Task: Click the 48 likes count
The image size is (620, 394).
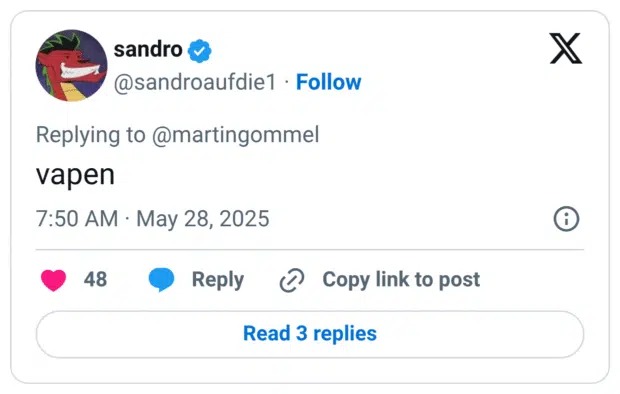Action: (x=95, y=279)
